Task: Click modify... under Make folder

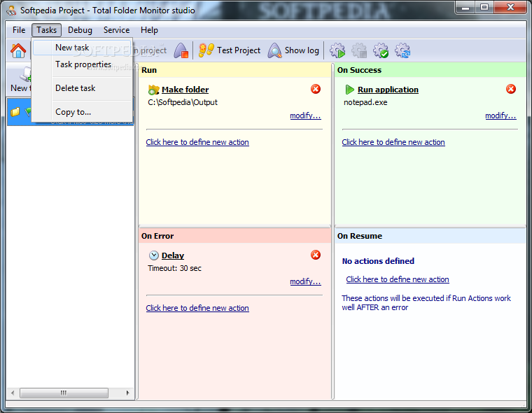Action: point(305,115)
